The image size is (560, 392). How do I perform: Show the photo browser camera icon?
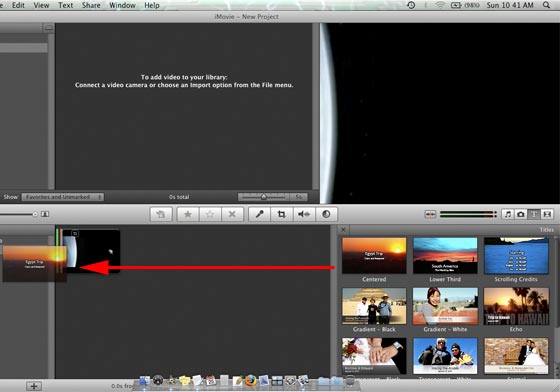pos(521,214)
